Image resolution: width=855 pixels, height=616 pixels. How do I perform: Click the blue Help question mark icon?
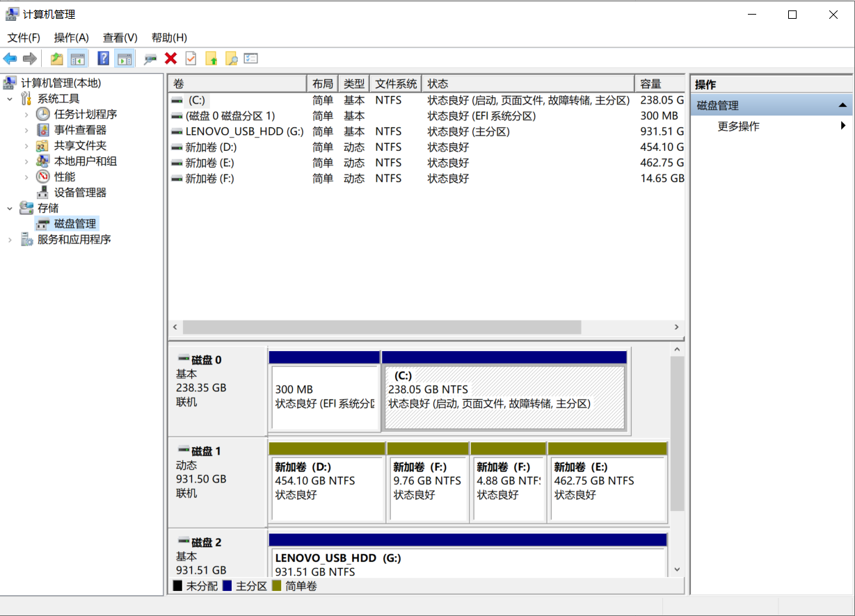click(103, 59)
